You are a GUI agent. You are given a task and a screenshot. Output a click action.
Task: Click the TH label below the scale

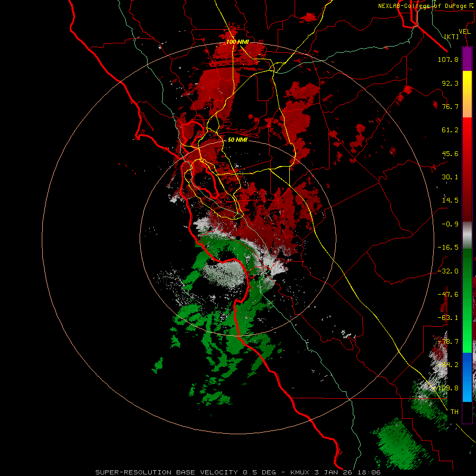coord(454,412)
